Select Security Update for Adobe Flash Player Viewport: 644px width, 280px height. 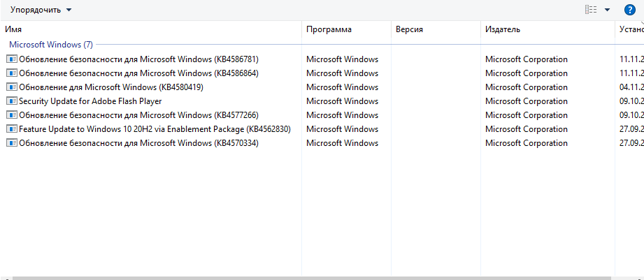90,101
